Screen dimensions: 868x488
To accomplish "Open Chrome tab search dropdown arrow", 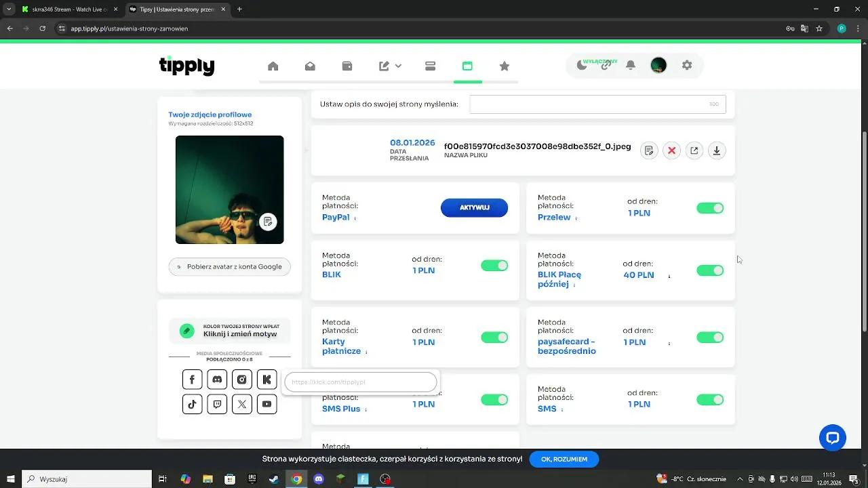I will click(x=9, y=9).
